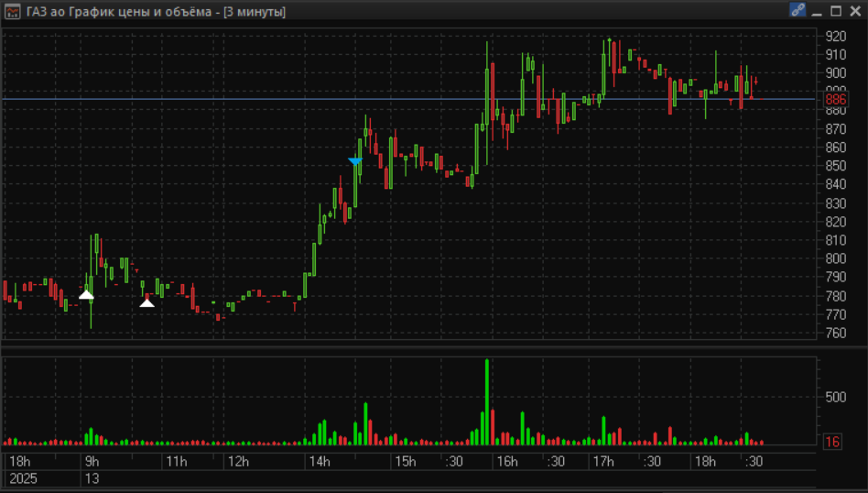
Task: Click the 14h time axis label
Action: point(320,462)
